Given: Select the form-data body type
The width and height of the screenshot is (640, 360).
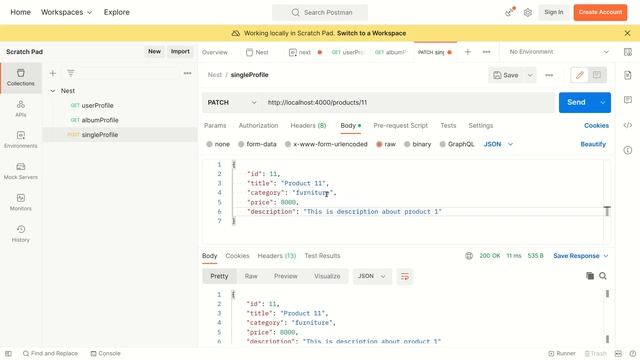Looking at the screenshot, I should (257, 144).
